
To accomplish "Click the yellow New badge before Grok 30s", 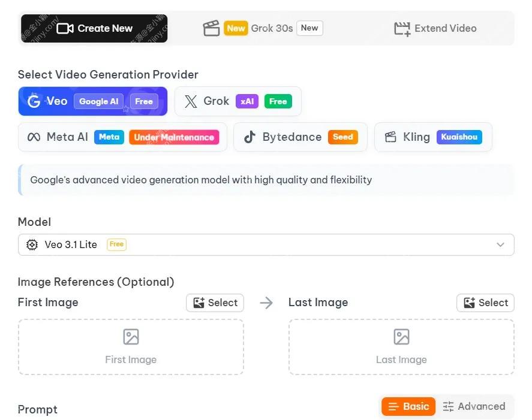I will (236, 28).
